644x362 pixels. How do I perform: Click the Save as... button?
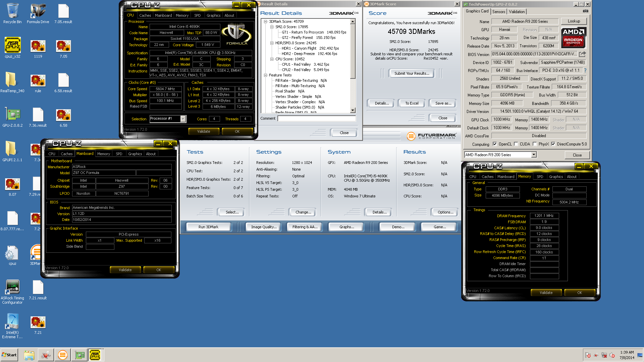click(x=443, y=103)
